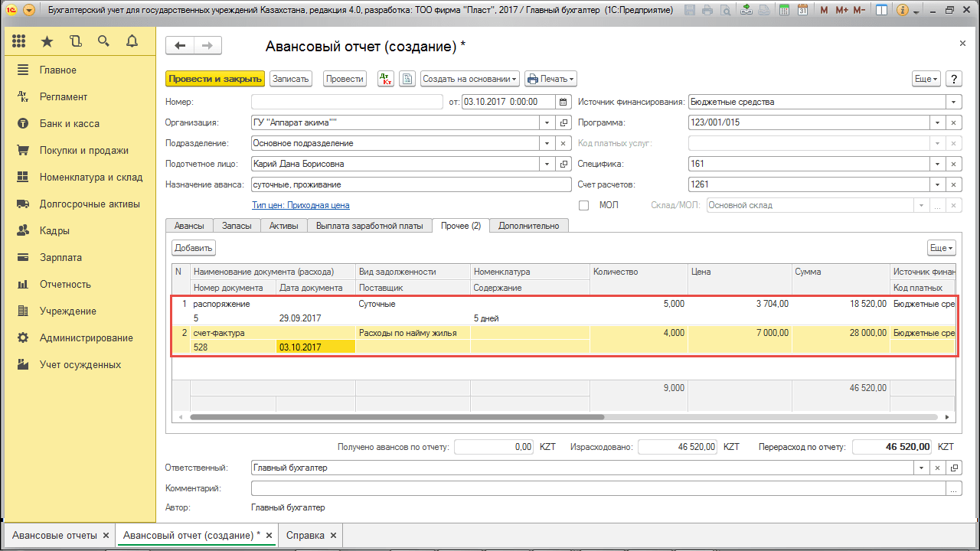
Task: Open the notifications bell icon
Action: point(132,41)
